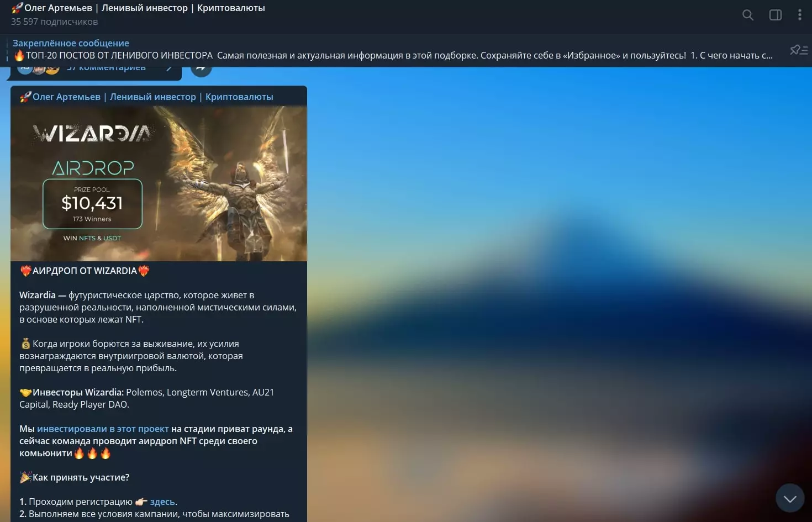Open search in the channel
Viewport: 812px width, 522px height.
[x=747, y=15]
